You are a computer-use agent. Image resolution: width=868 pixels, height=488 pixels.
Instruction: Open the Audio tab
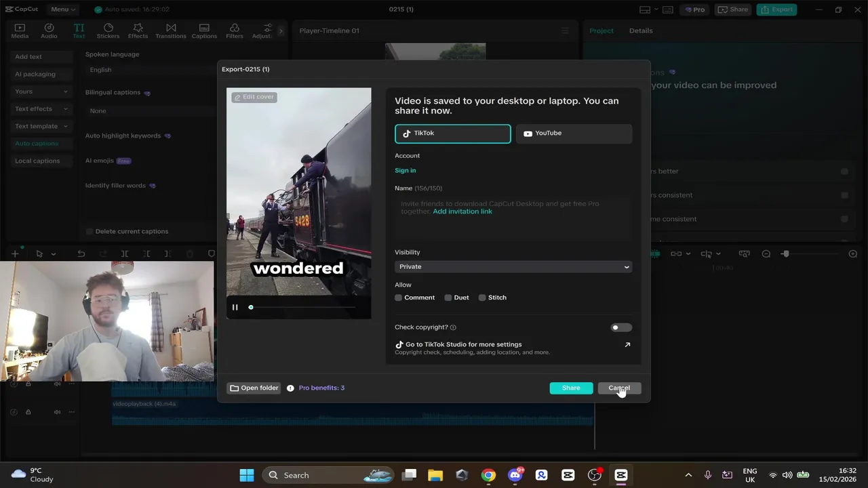pos(49,30)
